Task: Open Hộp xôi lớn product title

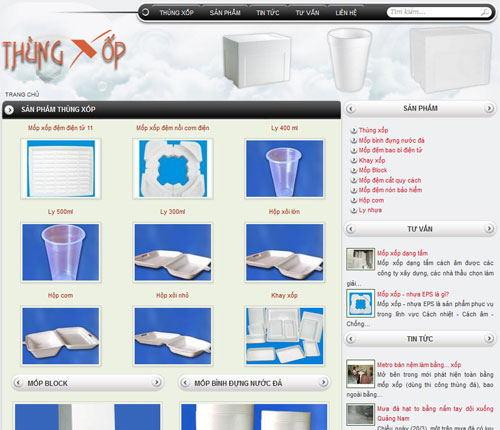Action: [284, 212]
